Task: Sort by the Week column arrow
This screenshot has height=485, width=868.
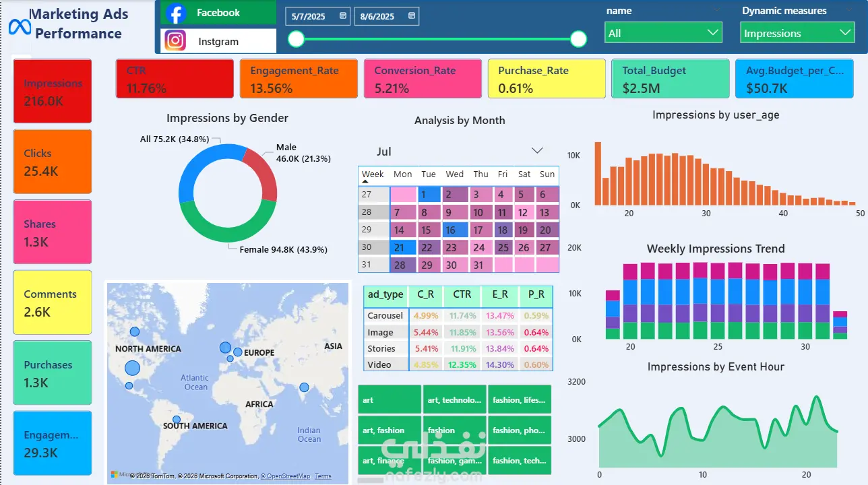Action: [x=366, y=181]
